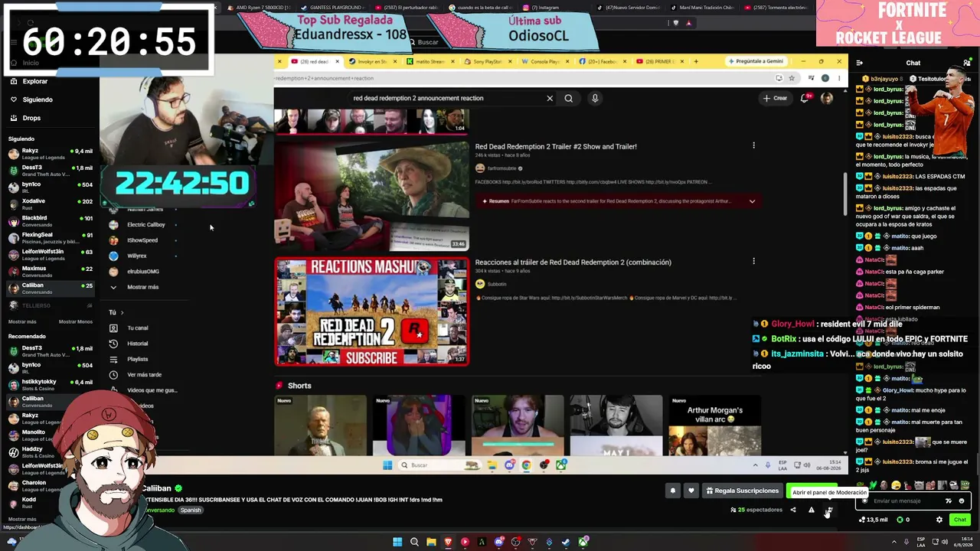Collapse the Chat panel via header icon
This screenshot has height=551, width=980.
tap(860, 63)
